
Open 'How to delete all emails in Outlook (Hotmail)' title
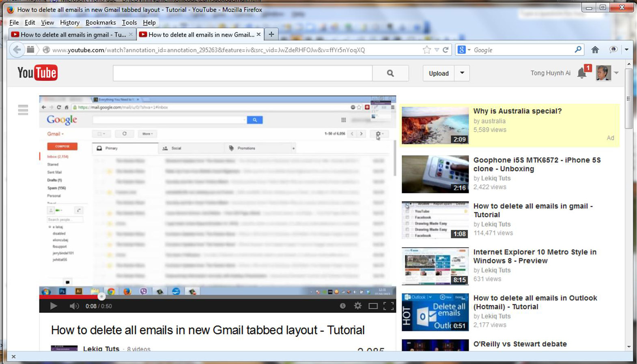coord(535,302)
